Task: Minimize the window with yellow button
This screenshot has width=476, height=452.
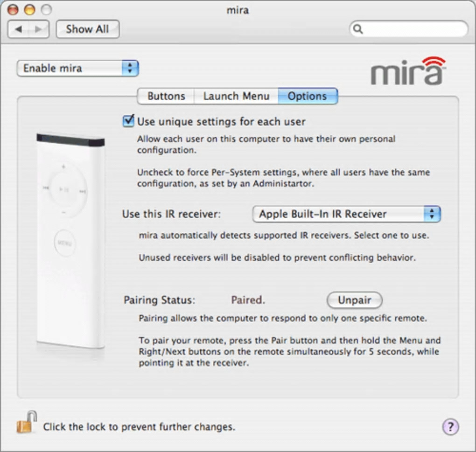Action: click(29, 10)
